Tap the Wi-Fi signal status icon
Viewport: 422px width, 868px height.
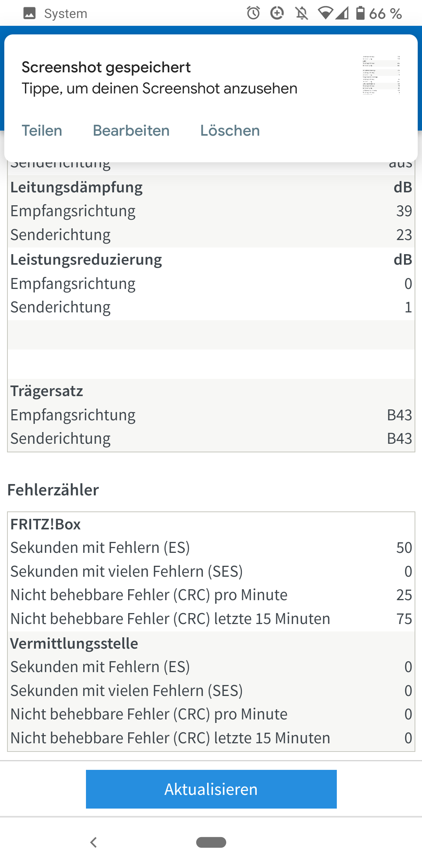pos(325,13)
